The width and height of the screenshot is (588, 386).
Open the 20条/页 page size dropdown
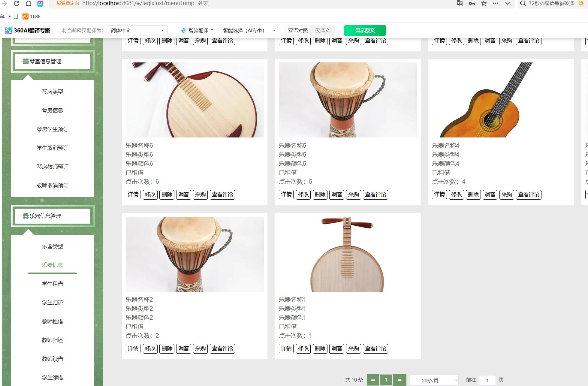pos(434,380)
